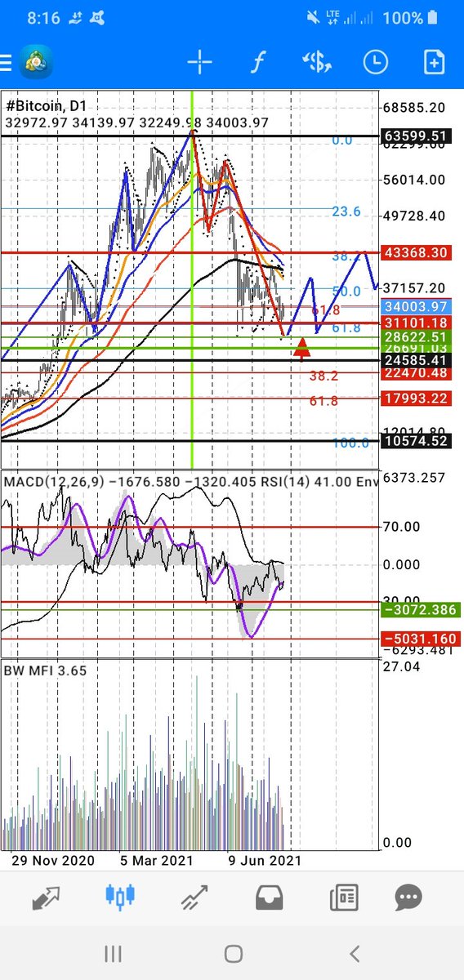Open the hamburger side menu

(x=7, y=62)
